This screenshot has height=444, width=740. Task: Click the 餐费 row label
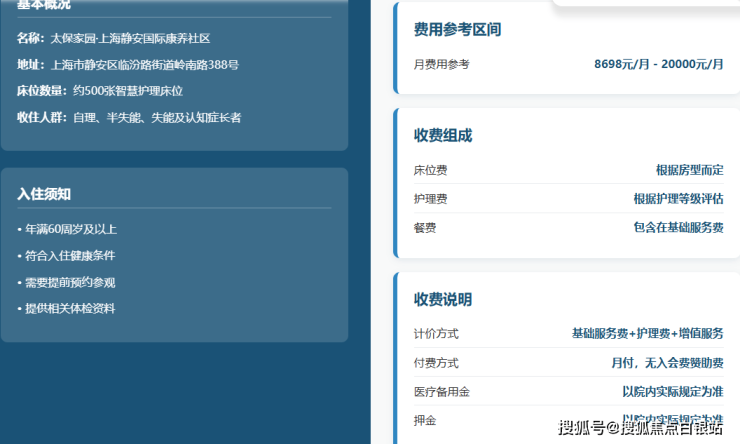tap(425, 228)
